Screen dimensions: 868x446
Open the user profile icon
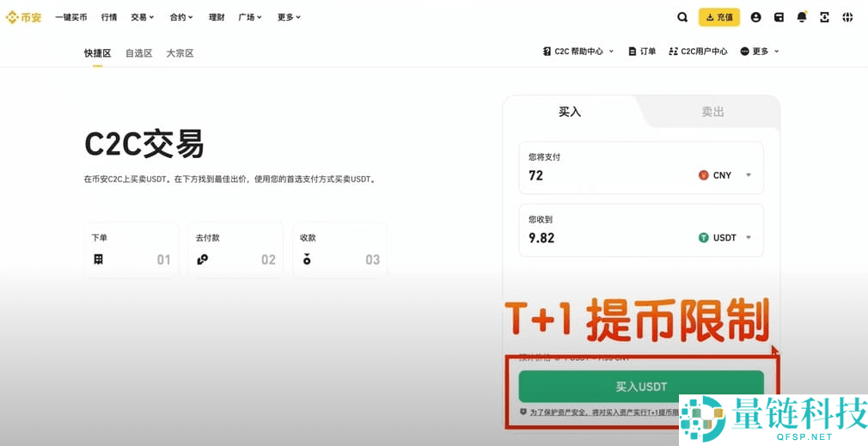click(755, 17)
